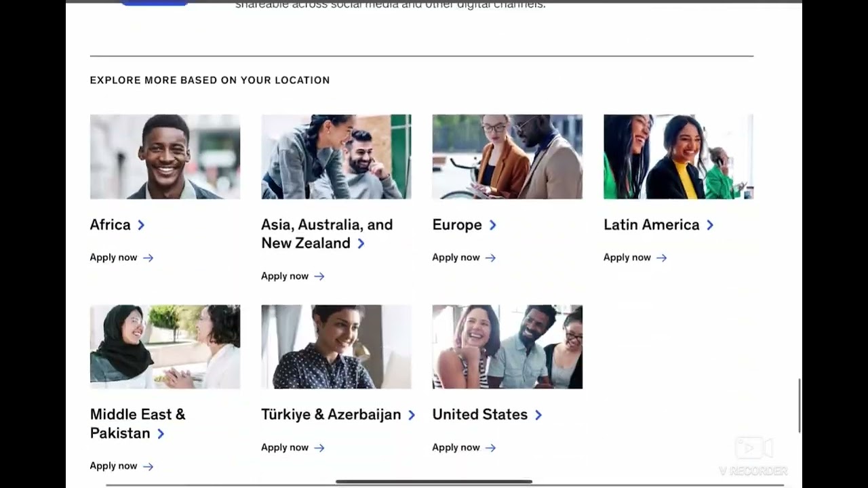Click the chevron next to Latin America
The image size is (868, 488).
710,225
